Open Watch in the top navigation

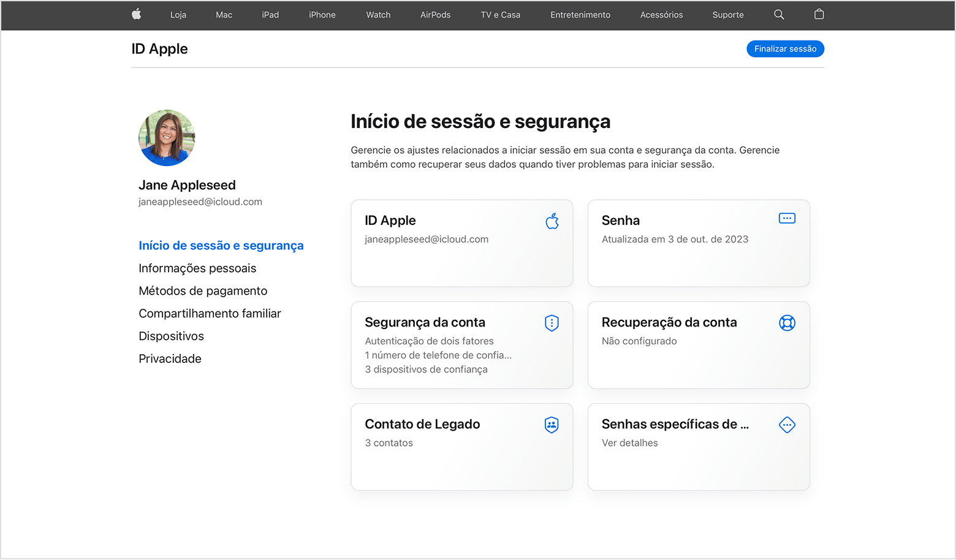(x=378, y=15)
